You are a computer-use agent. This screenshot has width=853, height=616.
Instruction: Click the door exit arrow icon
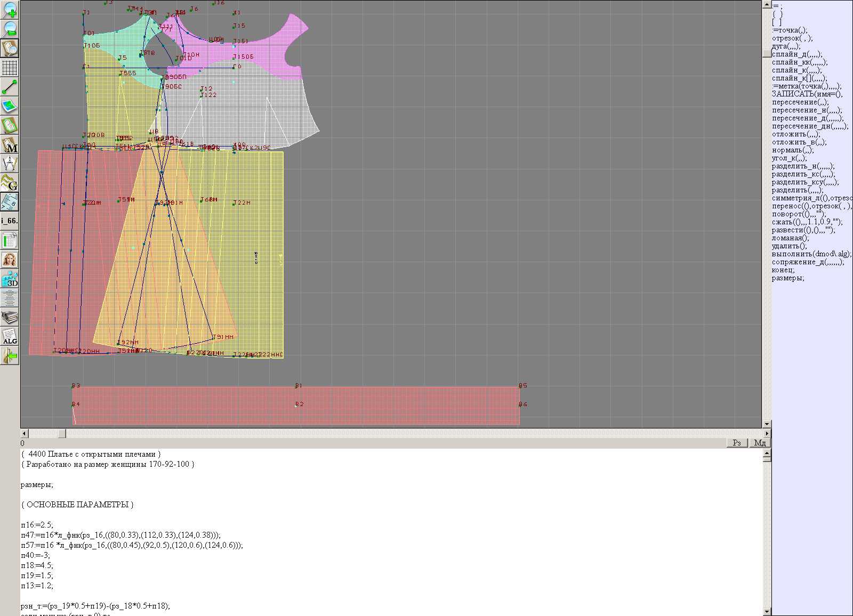pyautogui.click(x=10, y=355)
